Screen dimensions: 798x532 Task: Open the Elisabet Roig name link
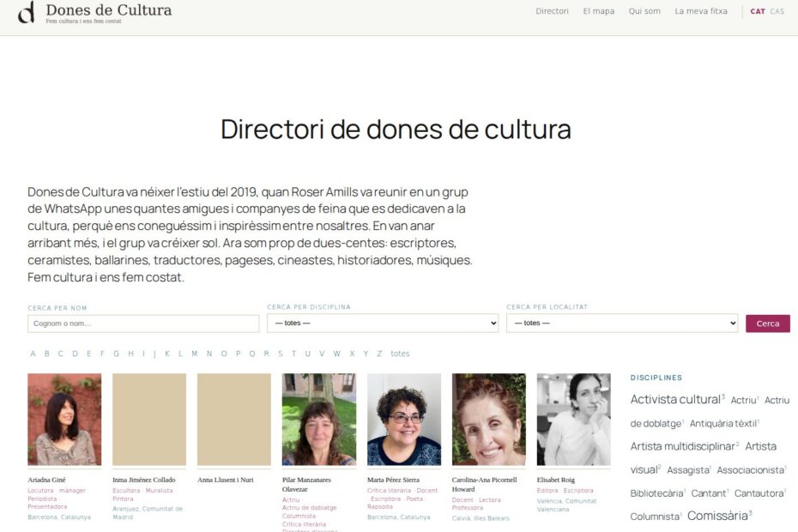click(555, 480)
